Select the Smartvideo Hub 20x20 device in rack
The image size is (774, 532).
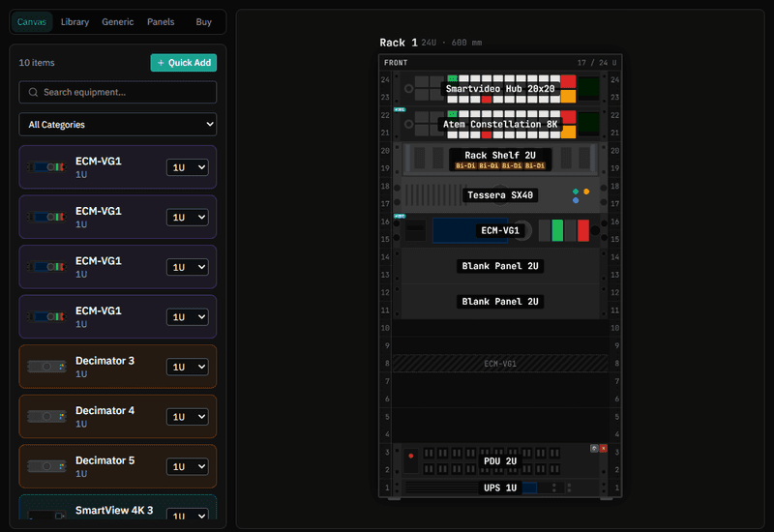coord(500,89)
